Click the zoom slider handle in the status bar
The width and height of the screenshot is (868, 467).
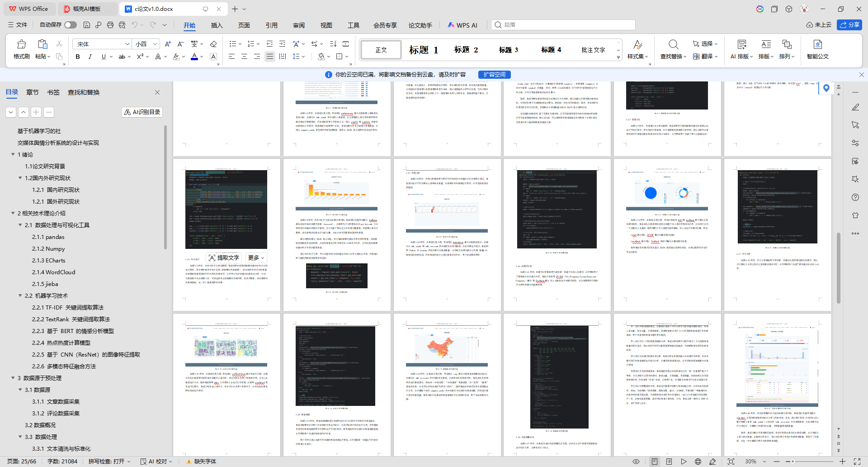[793, 462]
